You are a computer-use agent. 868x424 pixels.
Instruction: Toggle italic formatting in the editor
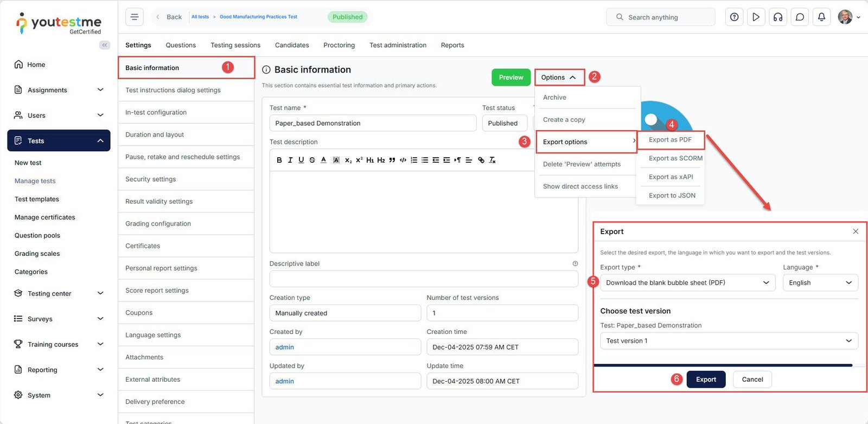point(290,160)
